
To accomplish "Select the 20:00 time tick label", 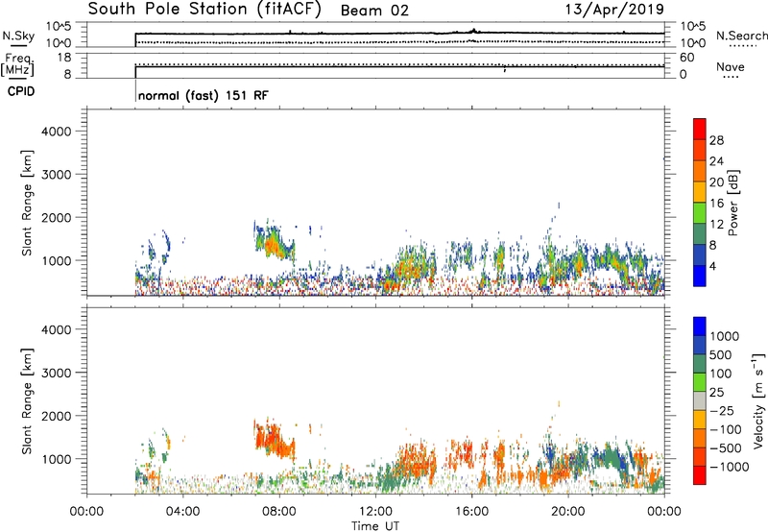I will (x=568, y=512).
